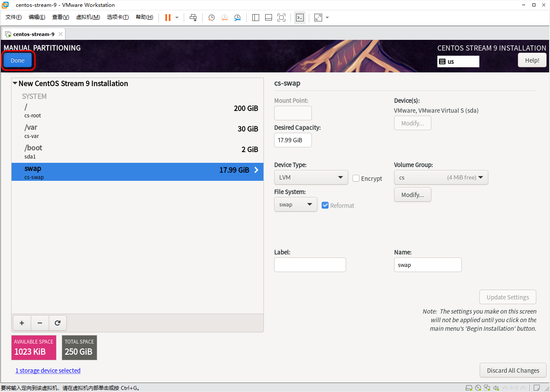The image size is (550, 392).
Task: Click the VMware Workstation title bar logo
Action: 5,5
